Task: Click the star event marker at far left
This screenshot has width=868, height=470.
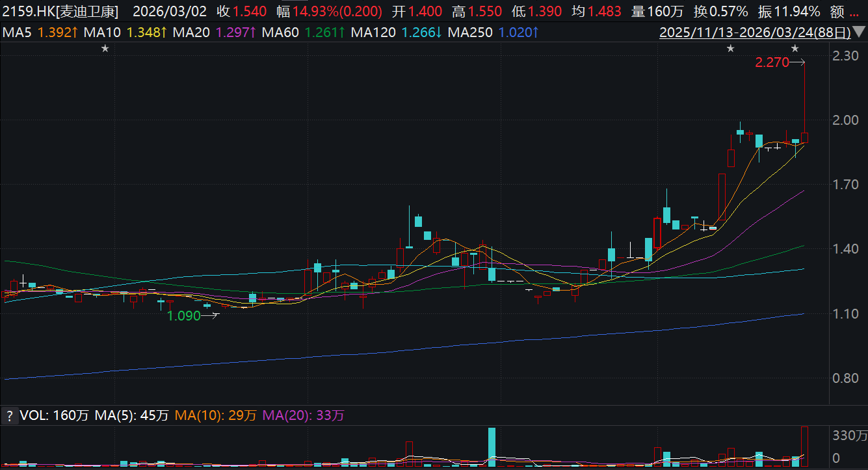Action: (x=105, y=49)
